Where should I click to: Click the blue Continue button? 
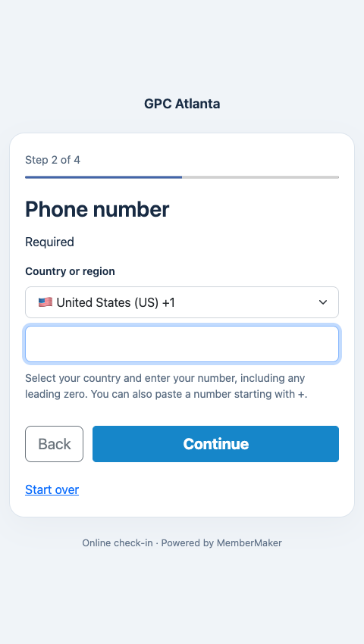coord(215,444)
